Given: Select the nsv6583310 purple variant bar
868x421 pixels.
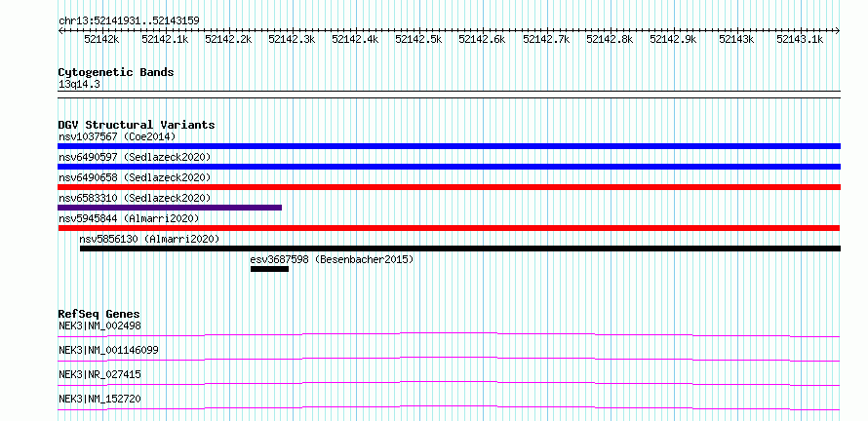Looking at the screenshot, I should click(x=170, y=208).
